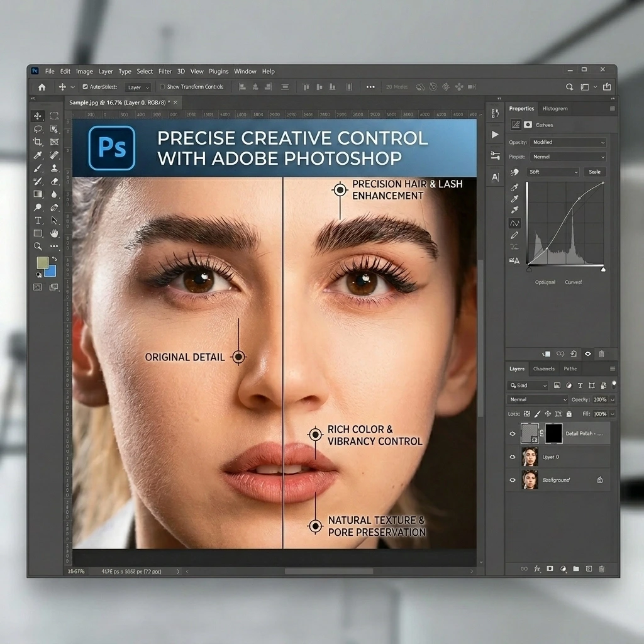Image resolution: width=644 pixels, height=644 pixels.
Task: Open the Layers blend mode Normal dropdown
Action: click(537, 399)
